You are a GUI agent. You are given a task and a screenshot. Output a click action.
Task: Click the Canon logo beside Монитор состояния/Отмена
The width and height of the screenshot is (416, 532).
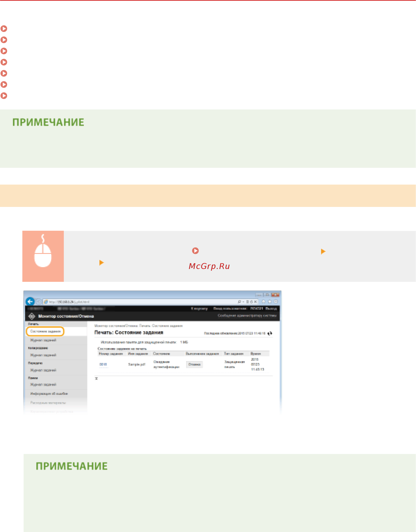[32, 316]
